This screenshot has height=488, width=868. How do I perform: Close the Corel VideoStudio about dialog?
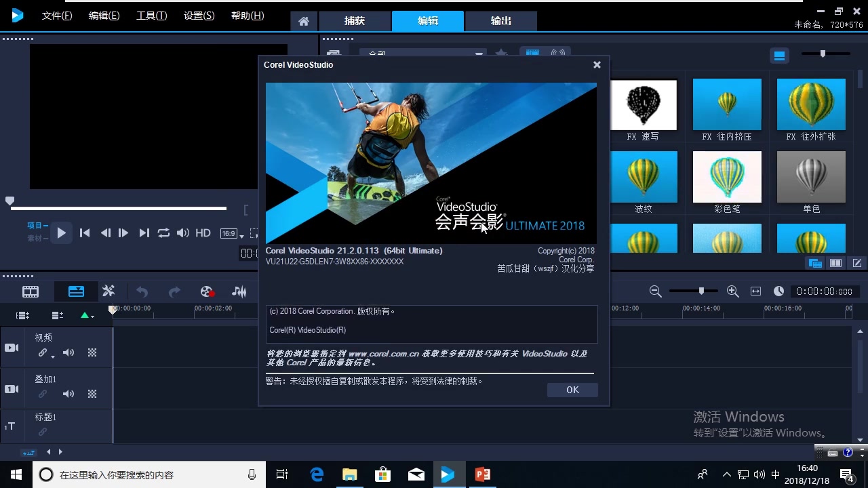click(597, 65)
